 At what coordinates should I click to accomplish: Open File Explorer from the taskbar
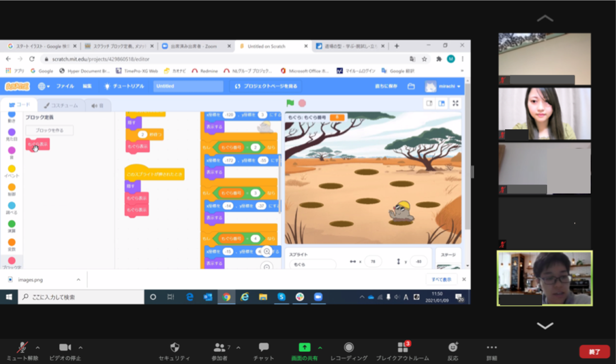pos(263,297)
